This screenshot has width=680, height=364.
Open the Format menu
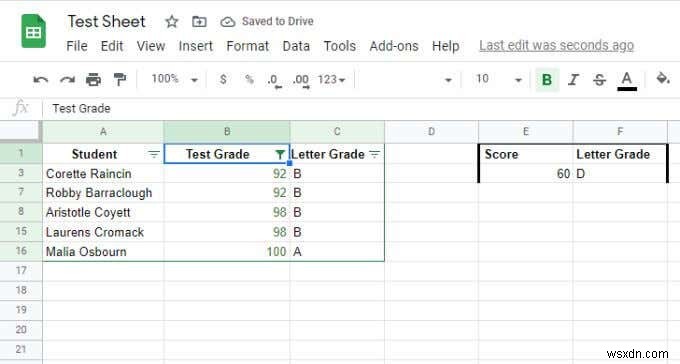[x=248, y=46]
